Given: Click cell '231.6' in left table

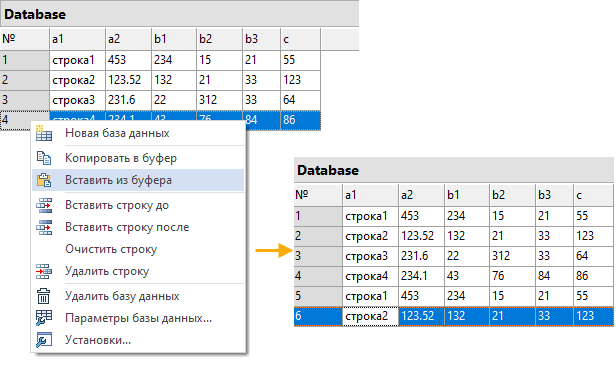Looking at the screenshot, I should point(128,100).
